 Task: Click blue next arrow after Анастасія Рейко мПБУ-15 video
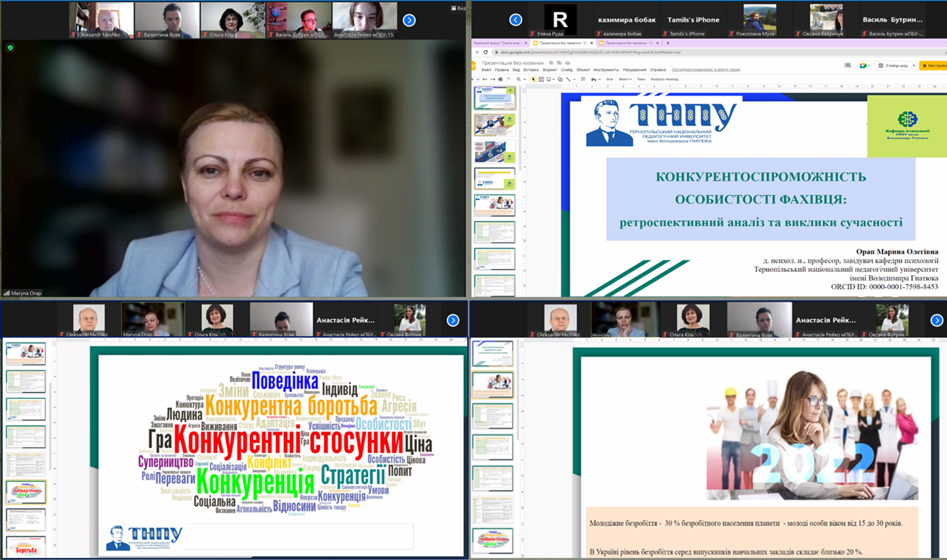click(409, 20)
